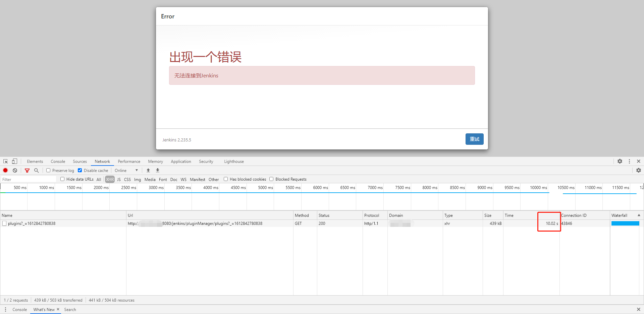Click the blue 重试 retry button

point(474,139)
